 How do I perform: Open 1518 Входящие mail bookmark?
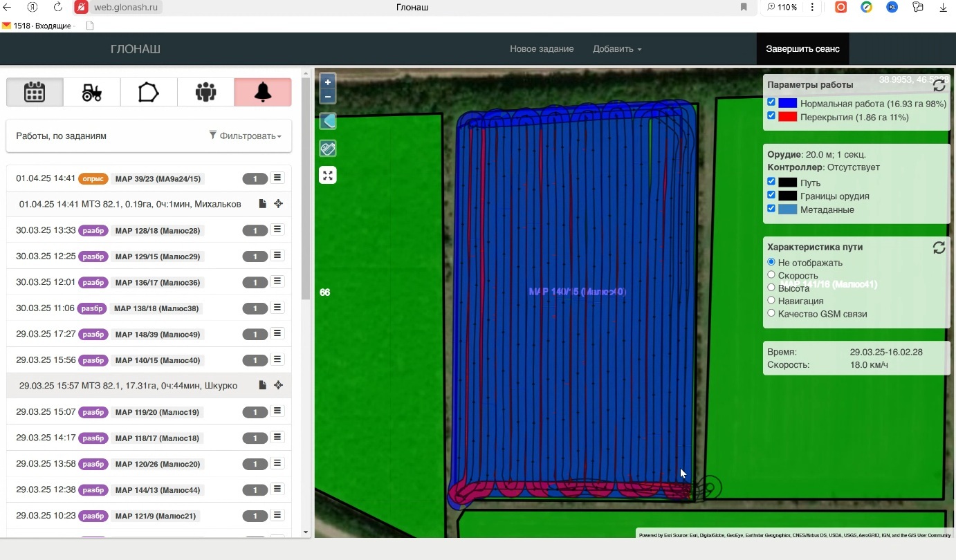37,26
